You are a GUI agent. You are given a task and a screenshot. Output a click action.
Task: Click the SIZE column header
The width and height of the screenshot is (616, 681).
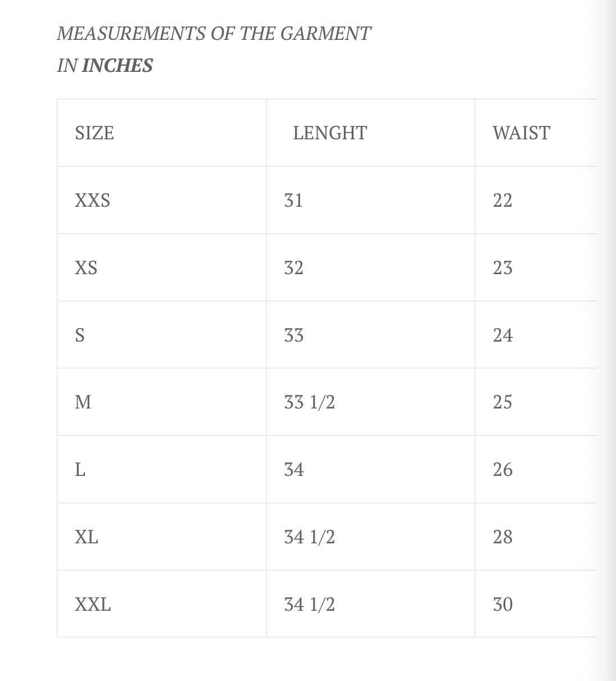tap(94, 133)
